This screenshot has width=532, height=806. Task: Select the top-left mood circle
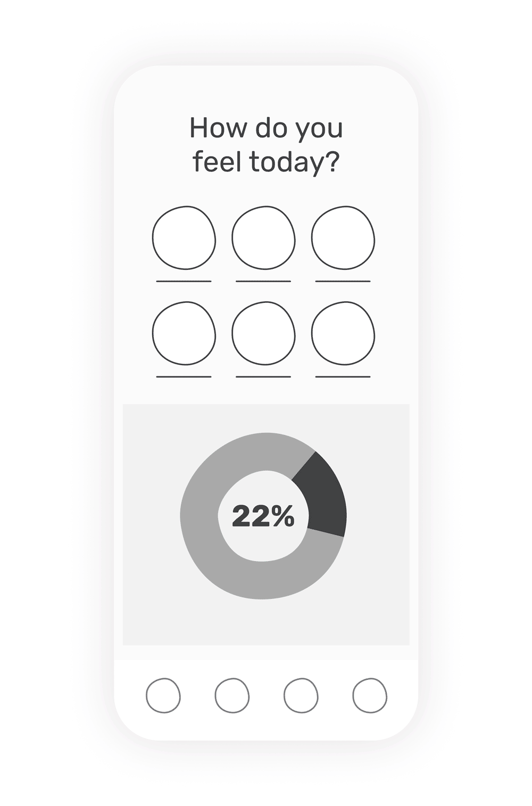pyautogui.click(x=184, y=238)
